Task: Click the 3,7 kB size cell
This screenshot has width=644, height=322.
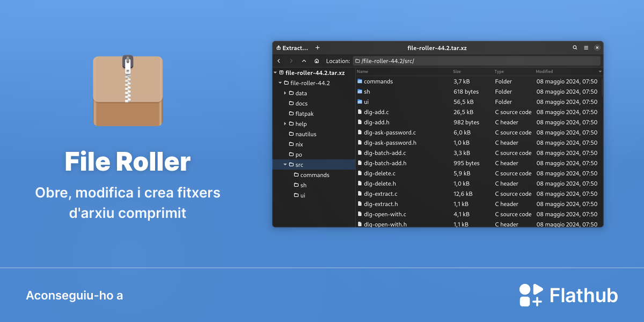Action: pos(462,82)
